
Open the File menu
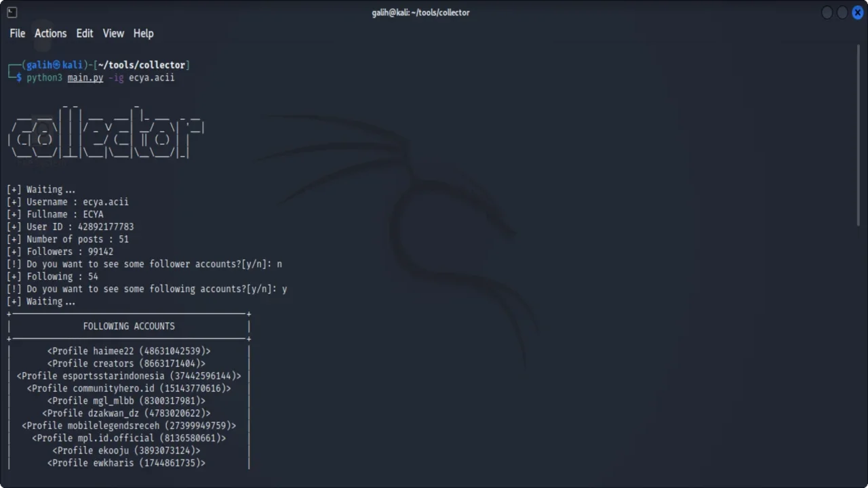coord(17,33)
